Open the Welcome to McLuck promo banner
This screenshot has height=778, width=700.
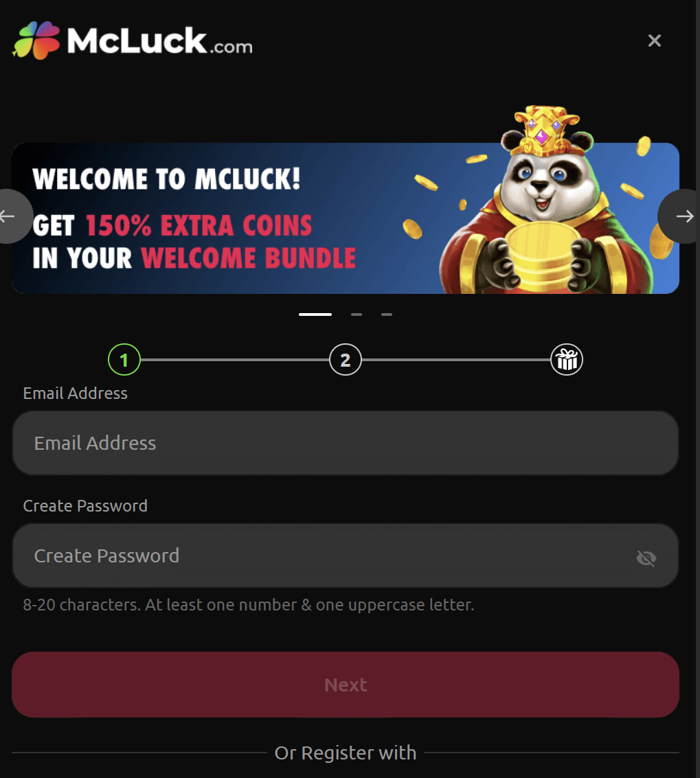346,218
